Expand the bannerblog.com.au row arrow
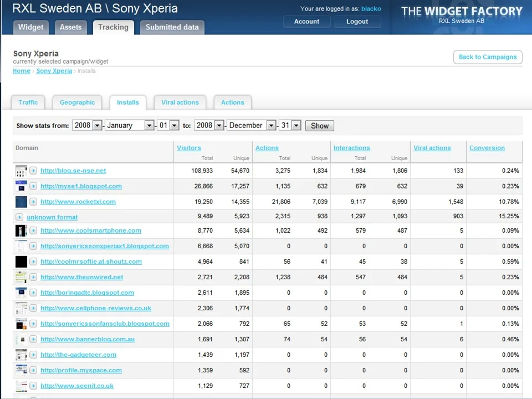This screenshot has height=399, width=532. (x=33, y=339)
